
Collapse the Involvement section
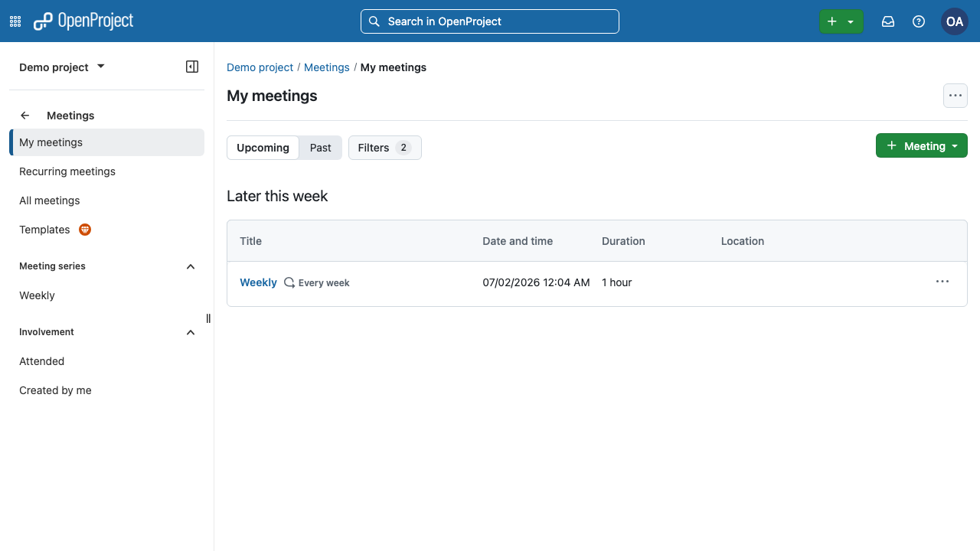(191, 332)
